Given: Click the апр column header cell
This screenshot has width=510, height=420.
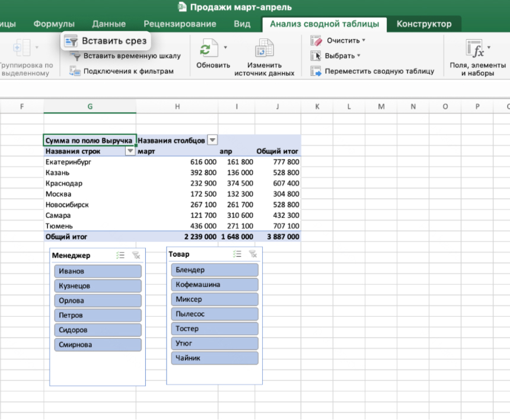Looking at the screenshot, I should [x=237, y=151].
